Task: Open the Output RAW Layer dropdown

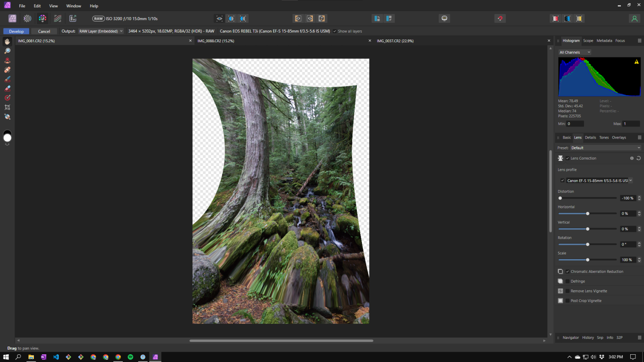Action: (x=101, y=31)
